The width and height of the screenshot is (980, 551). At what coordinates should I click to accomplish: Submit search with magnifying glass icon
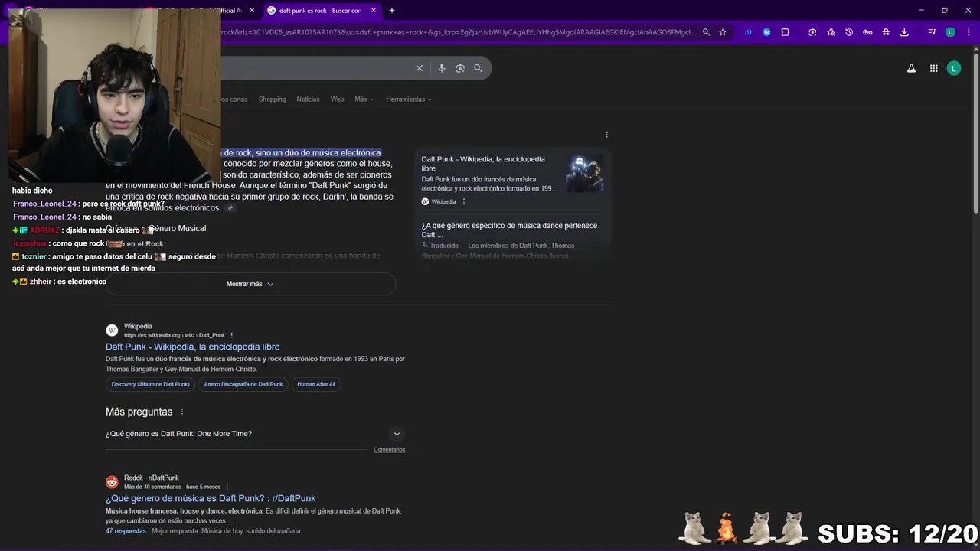[x=478, y=68]
